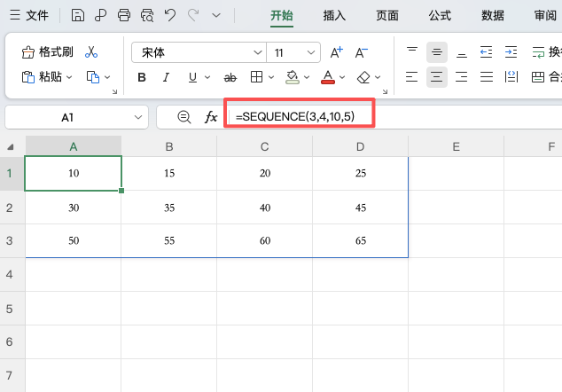Expand the font color dropdown

click(x=342, y=77)
